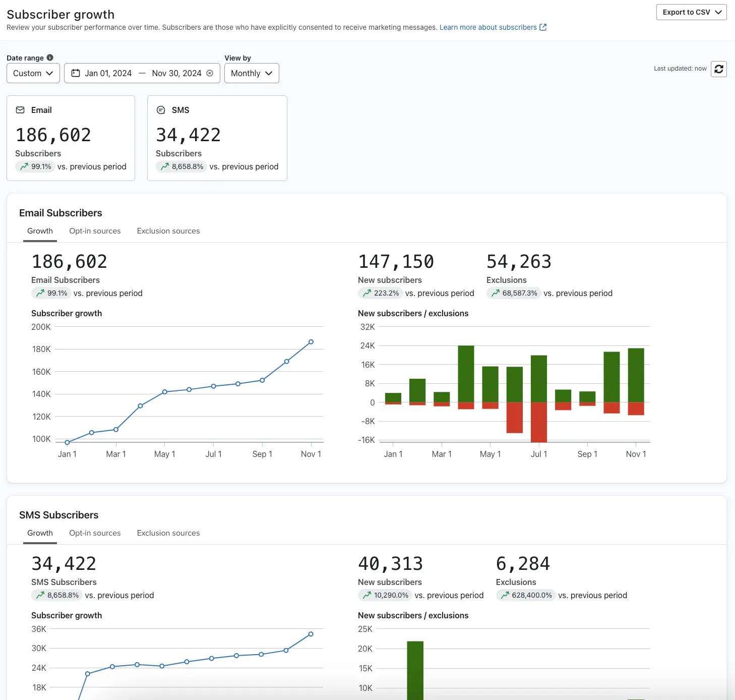The width and height of the screenshot is (735, 700).
Task: Click the Nov 1 data point on Email growth chart
Action: (311, 341)
